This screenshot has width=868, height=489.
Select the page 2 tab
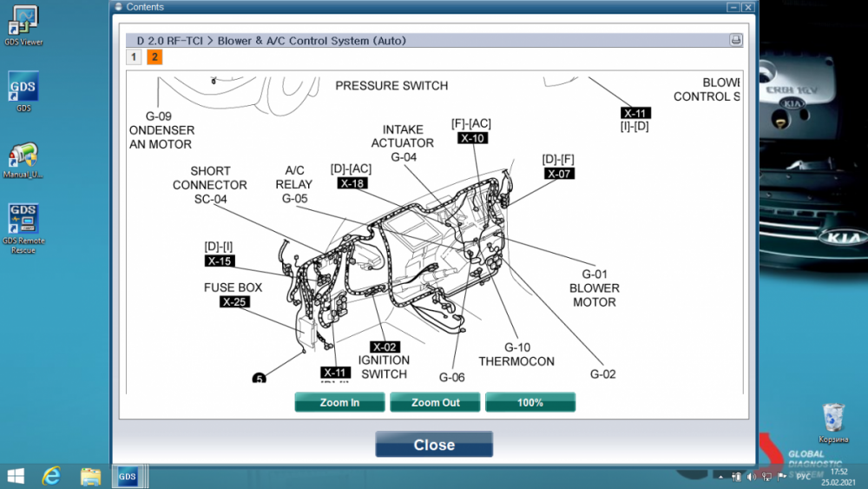point(155,57)
